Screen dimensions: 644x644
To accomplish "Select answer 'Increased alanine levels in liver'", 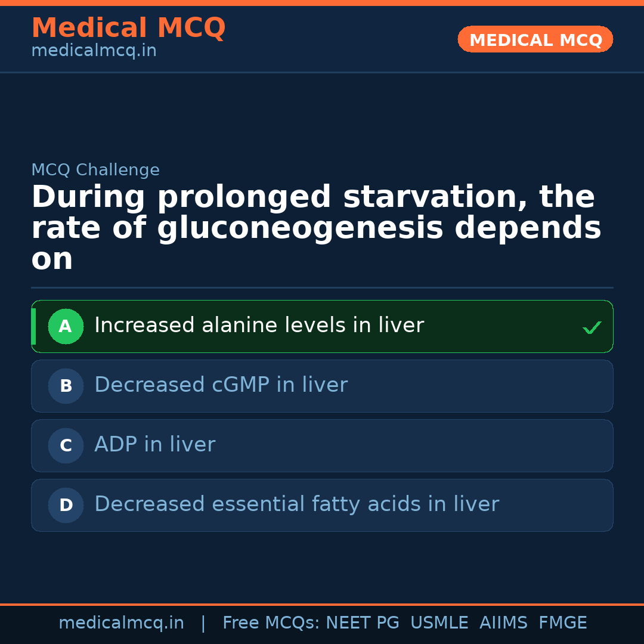I will coord(259,326).
